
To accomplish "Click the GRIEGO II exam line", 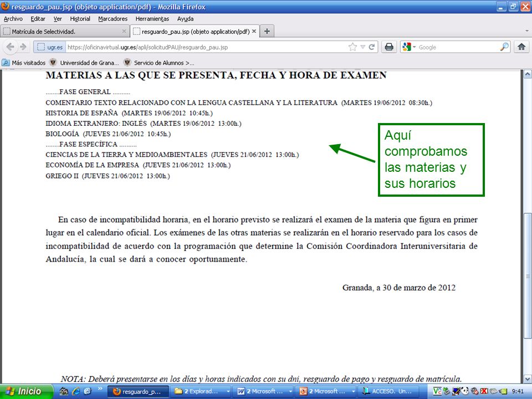I will coord(108,176).
